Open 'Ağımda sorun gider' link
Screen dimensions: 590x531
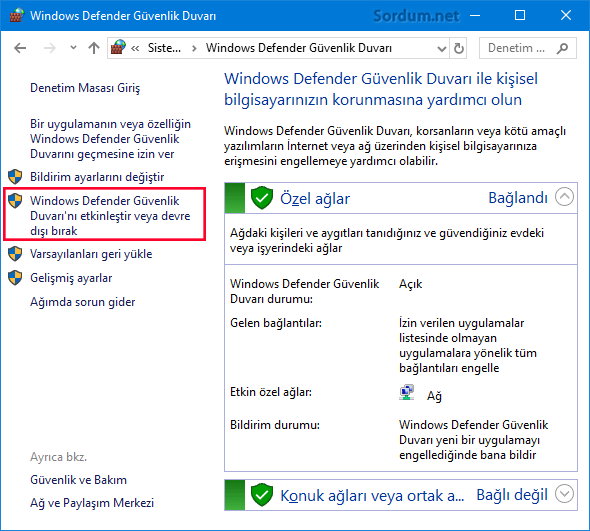[82, 302]
